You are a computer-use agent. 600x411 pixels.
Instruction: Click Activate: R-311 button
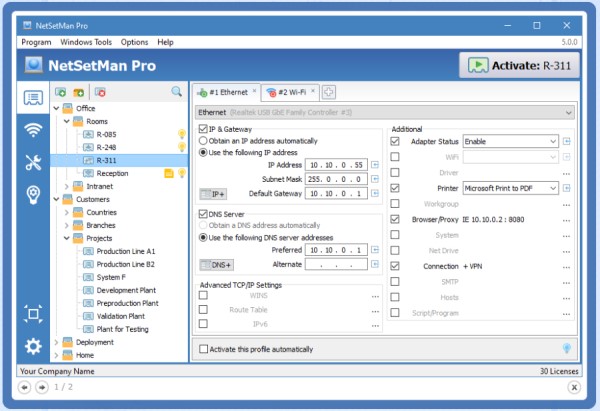pos(519,65)
